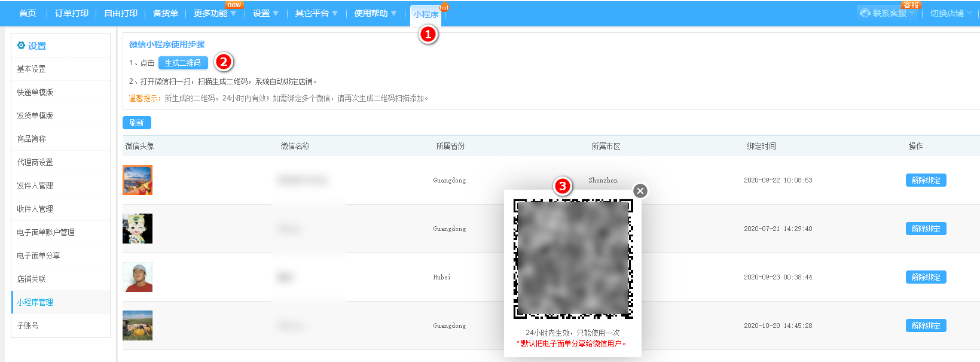This screenshot has height=362, width=980.
Task: Click the Guangdong cell in the 2020-10-20 row
Action: click(449, 326)
